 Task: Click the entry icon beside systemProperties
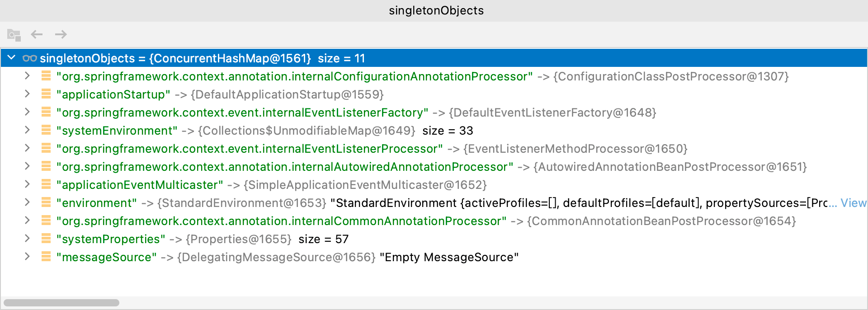coord(46,239)
